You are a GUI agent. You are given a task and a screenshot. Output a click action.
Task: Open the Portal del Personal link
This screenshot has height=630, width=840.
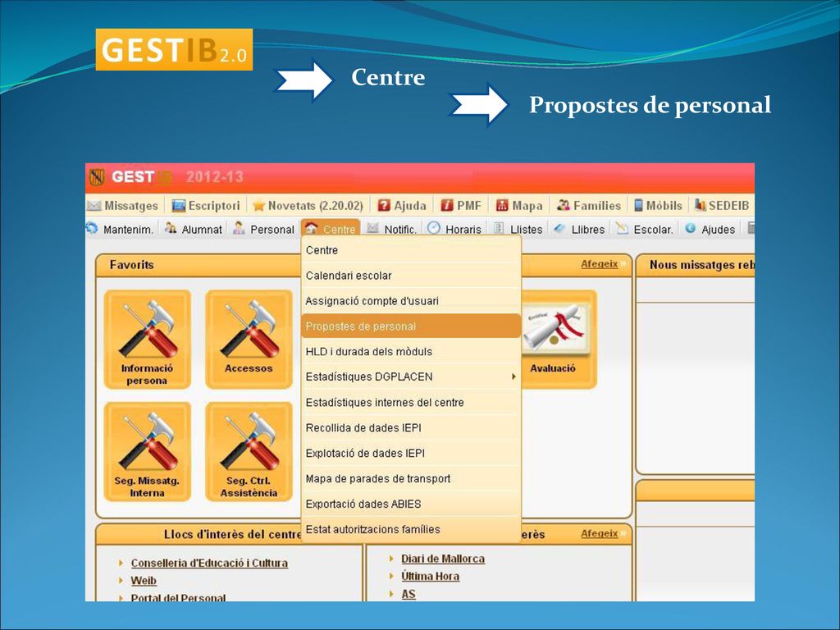coord(178,597)
